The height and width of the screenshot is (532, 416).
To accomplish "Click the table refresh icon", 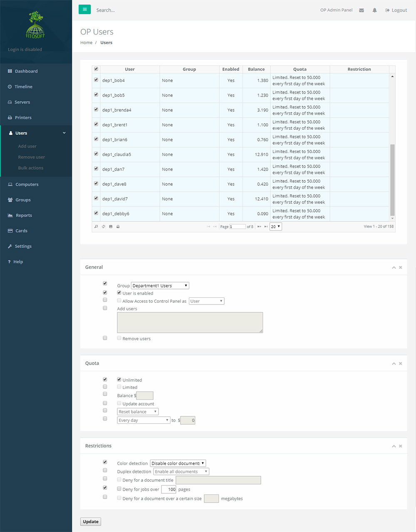I will tap(104, 227).
